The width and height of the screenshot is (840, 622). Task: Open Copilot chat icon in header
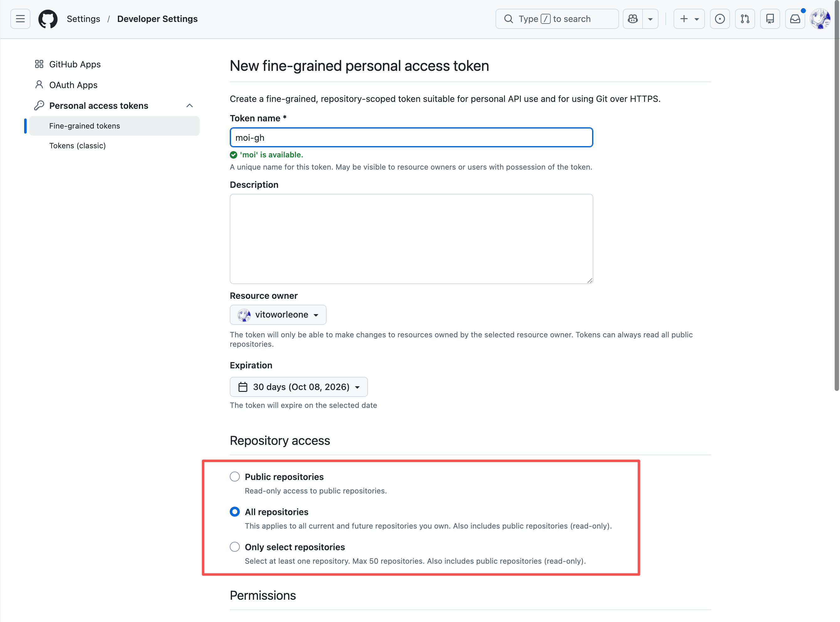tap(633, 19)
